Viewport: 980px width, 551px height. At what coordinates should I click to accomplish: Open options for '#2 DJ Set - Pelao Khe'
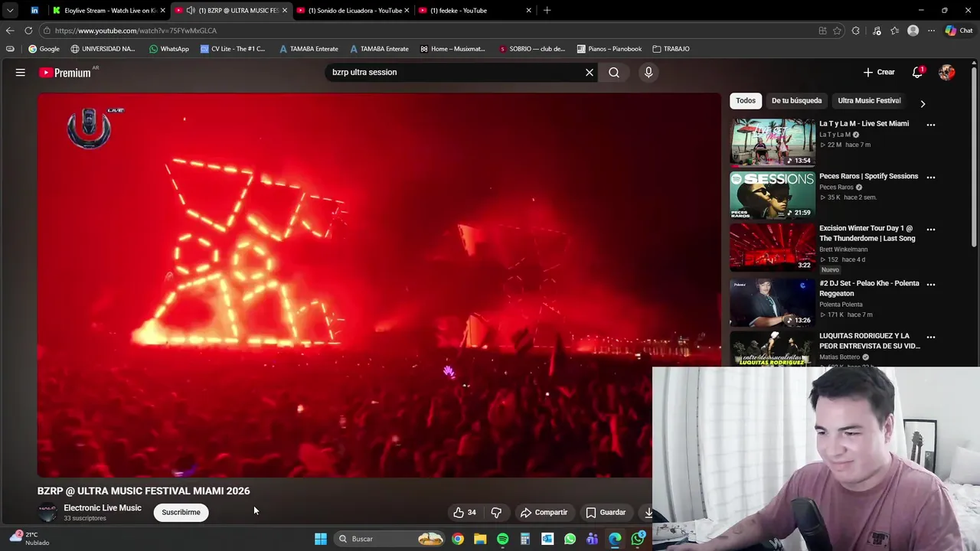[931, 285]
